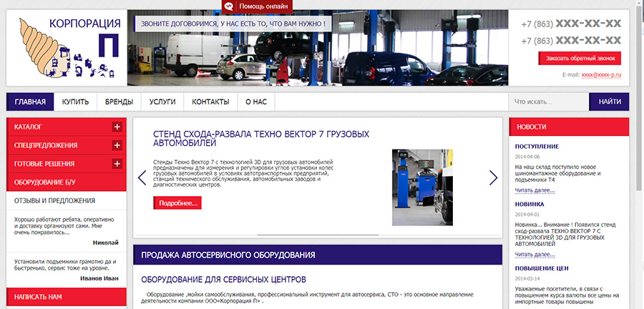
Task: Click the news date 2014-03-14
Action: point(527,279)
